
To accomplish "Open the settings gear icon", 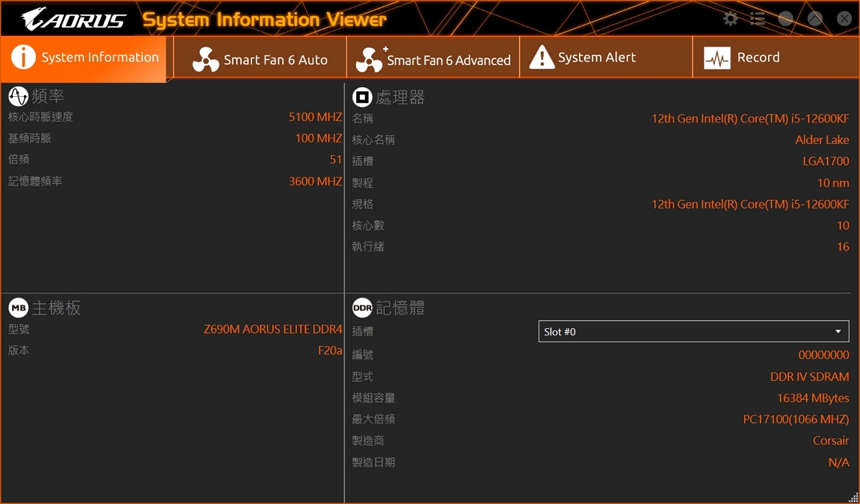I will coord(730,19).
